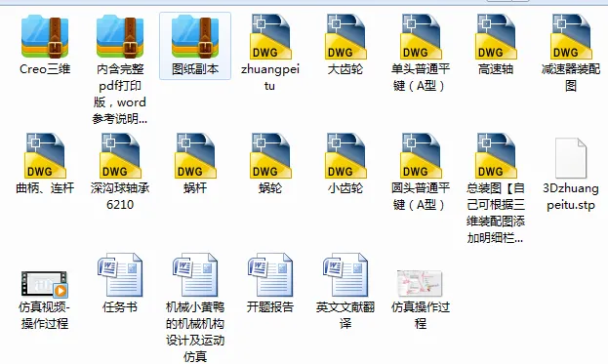Click the file name text '蜗杆'
This screenshot has width=608, height=364.
point(195,188)
